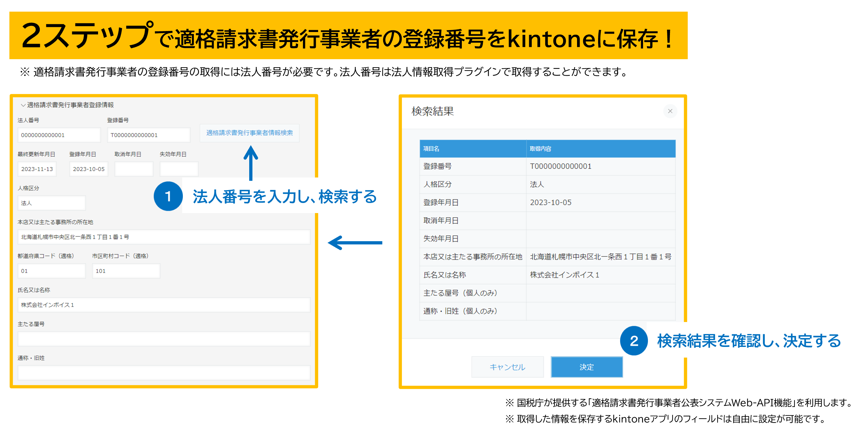The image size is (868, 430).
Task: Click the 適格請求書発行事業者情報検索 button
Action: click(249, 133)
